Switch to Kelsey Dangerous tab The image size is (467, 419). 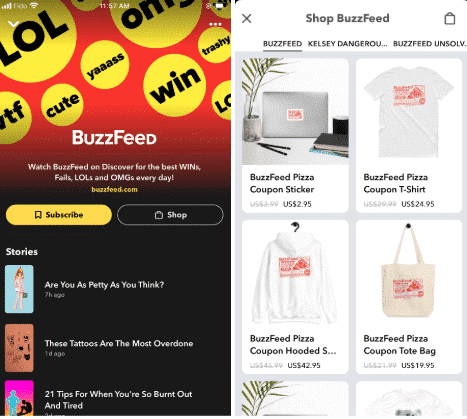pyautogui.click(x=347, y=44)
